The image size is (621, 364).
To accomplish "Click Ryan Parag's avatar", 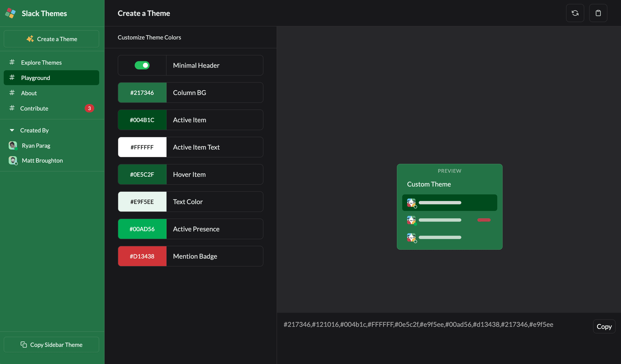I will click(13, 145).
